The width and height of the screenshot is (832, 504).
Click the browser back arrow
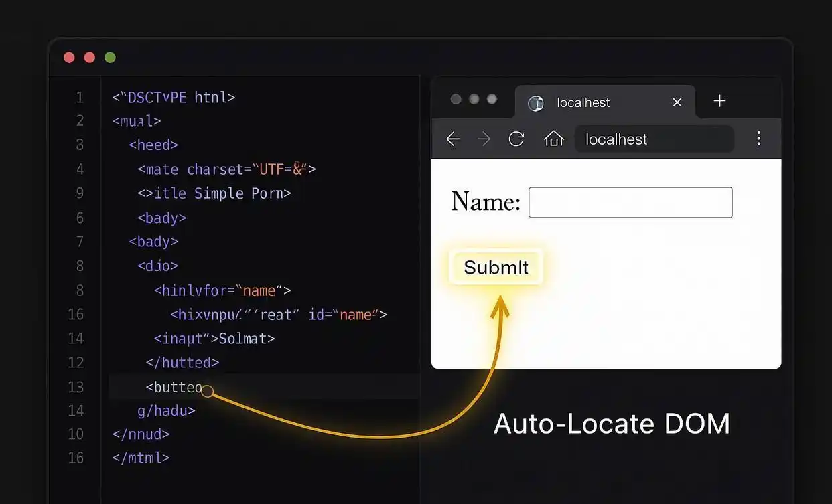(x=453, y=139)
